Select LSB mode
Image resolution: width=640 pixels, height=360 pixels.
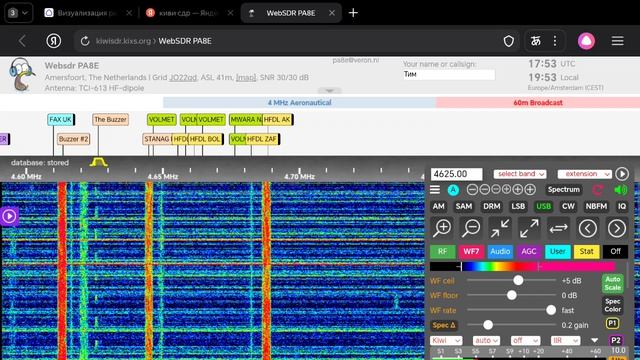[x=518, y=207]
